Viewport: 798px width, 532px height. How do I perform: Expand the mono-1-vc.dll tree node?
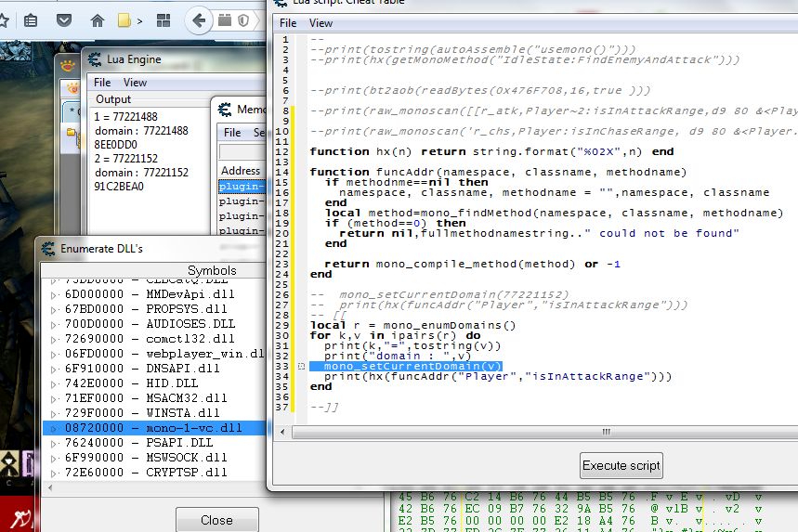point(53,428)
